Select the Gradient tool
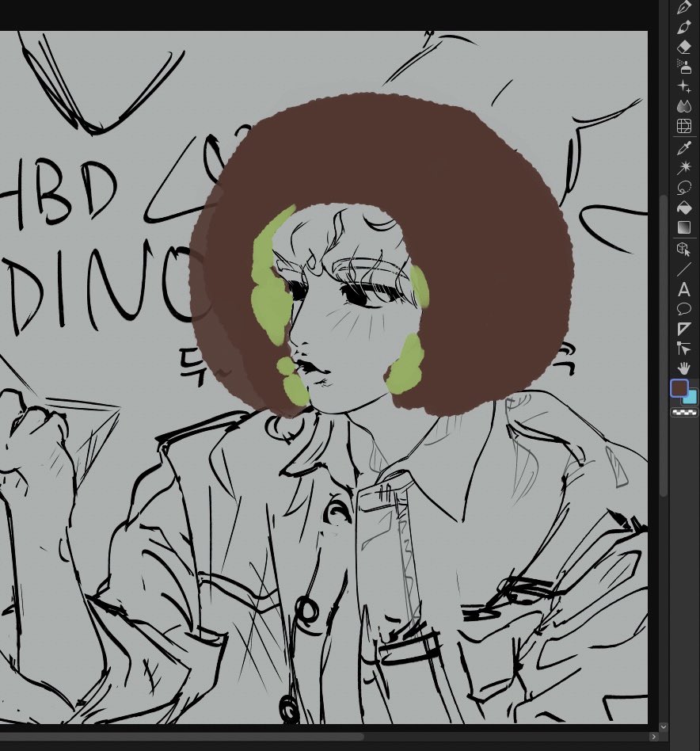The image size is (700, 751). click(684, 227)
